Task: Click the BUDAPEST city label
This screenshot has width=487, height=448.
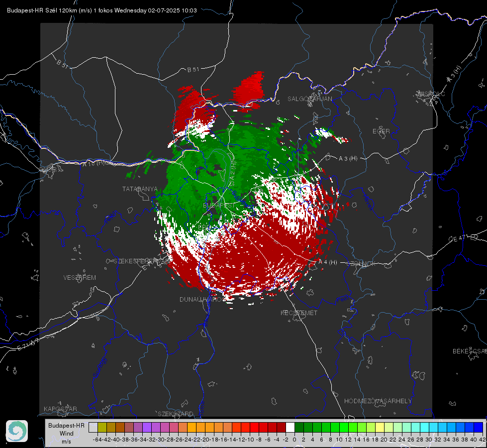Action: (x=219, y=206)
